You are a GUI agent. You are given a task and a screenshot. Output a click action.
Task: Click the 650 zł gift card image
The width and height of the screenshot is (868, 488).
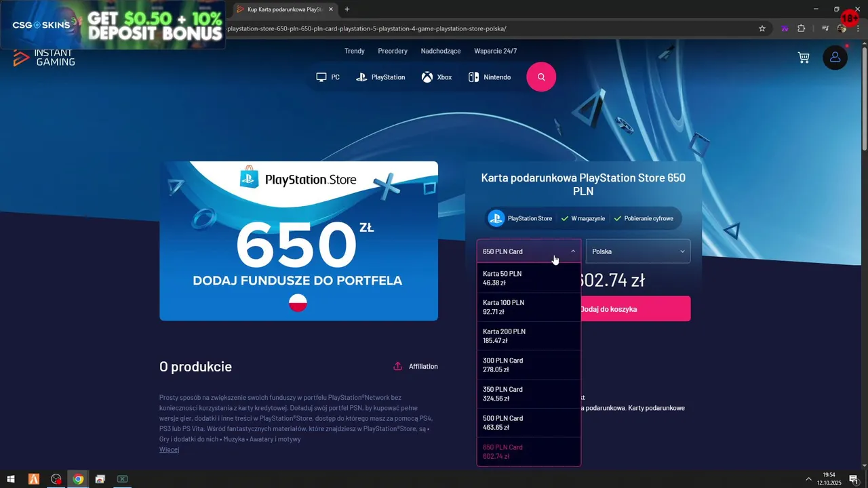click(x=298, y=241)
